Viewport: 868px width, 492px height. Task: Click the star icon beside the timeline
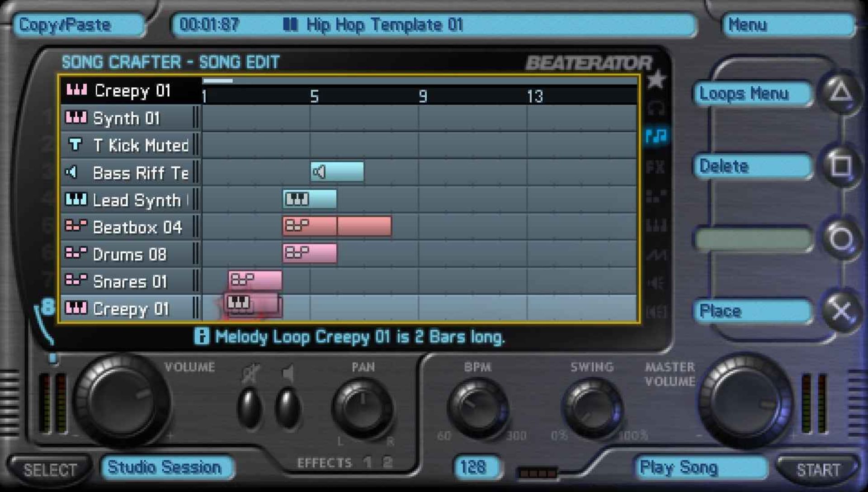point(656,80)
